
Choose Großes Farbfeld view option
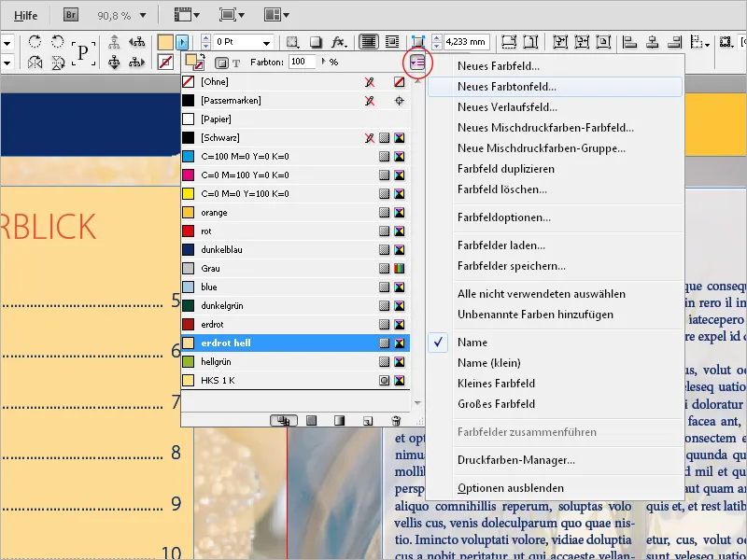pos(555,404)
